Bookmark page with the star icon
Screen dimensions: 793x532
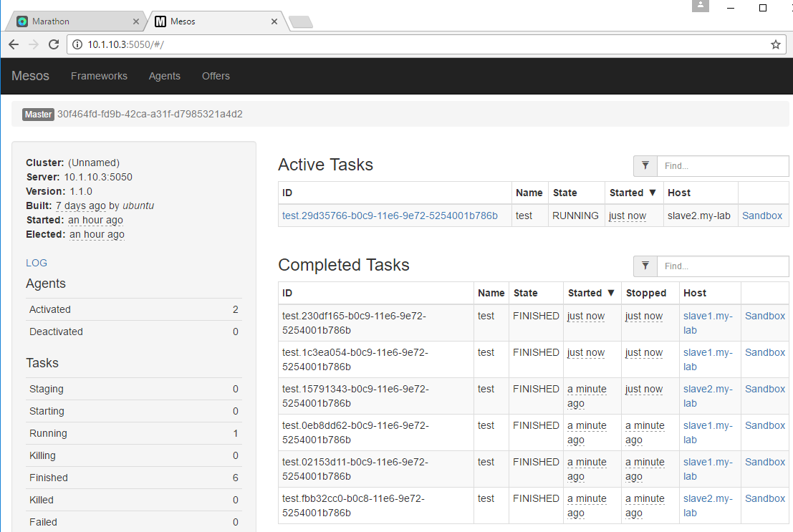pyautogui.click(x=775, y=44)
